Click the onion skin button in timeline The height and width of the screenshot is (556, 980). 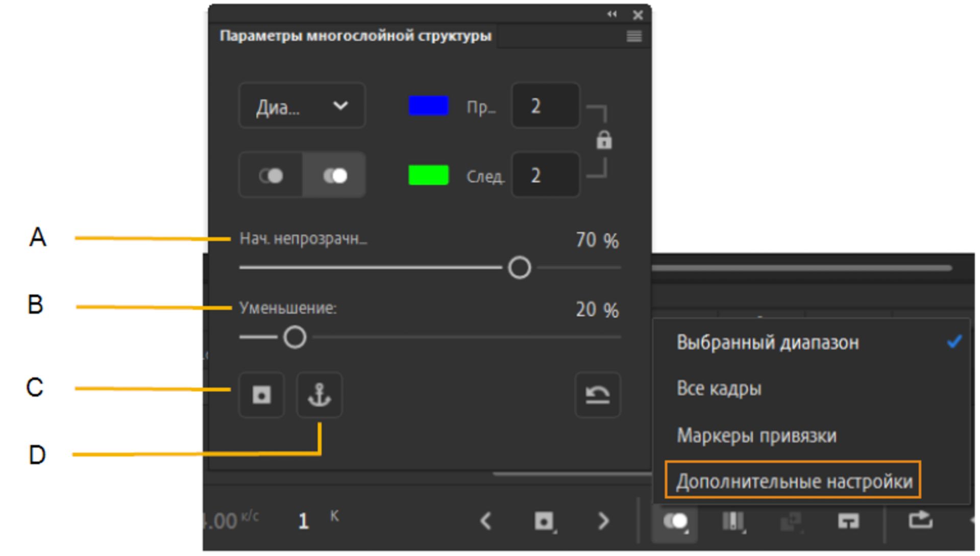click(x=675, y=521)
